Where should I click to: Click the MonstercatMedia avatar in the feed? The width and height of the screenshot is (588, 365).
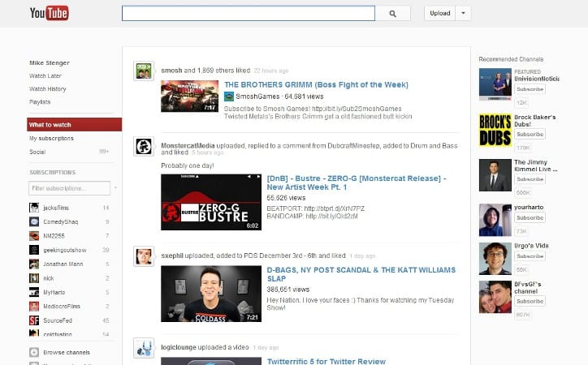144,146
